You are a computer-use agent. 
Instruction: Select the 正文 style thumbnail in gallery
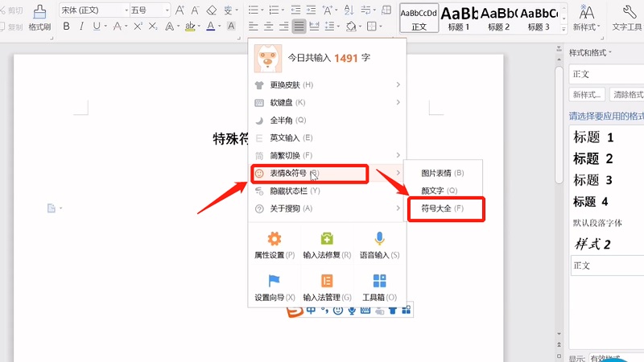coord(419,17)
